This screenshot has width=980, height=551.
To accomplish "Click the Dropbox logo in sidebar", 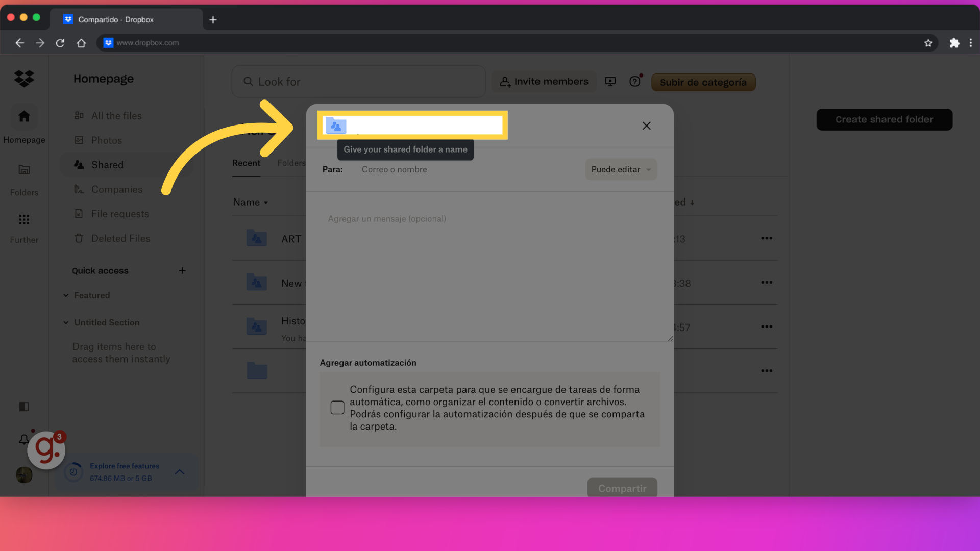I will pyautogui.click(x=24, y=79).
